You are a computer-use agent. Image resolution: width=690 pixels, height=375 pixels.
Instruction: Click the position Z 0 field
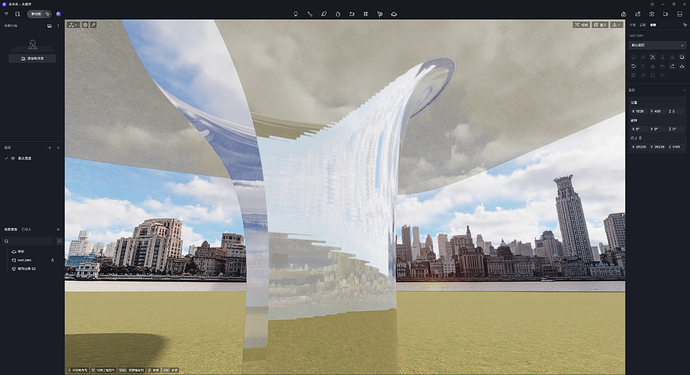(x=675, y=111)
